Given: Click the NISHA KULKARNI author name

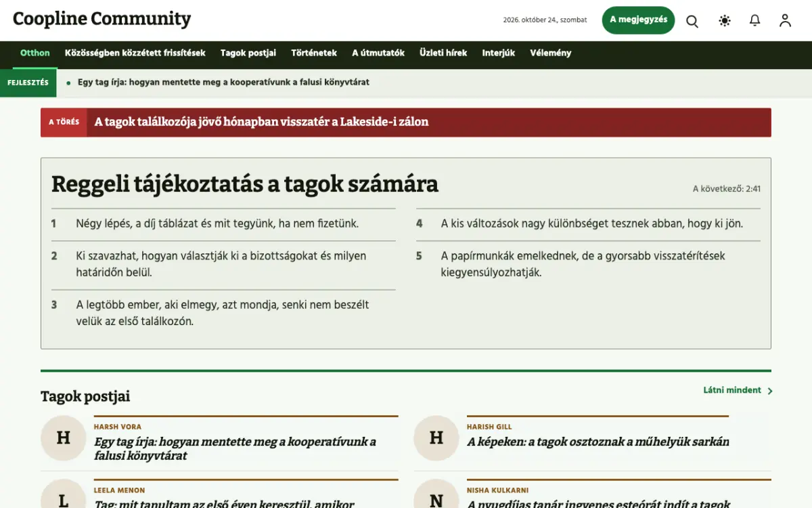Looking at the screenshot, I should click(x=497, y=490).
